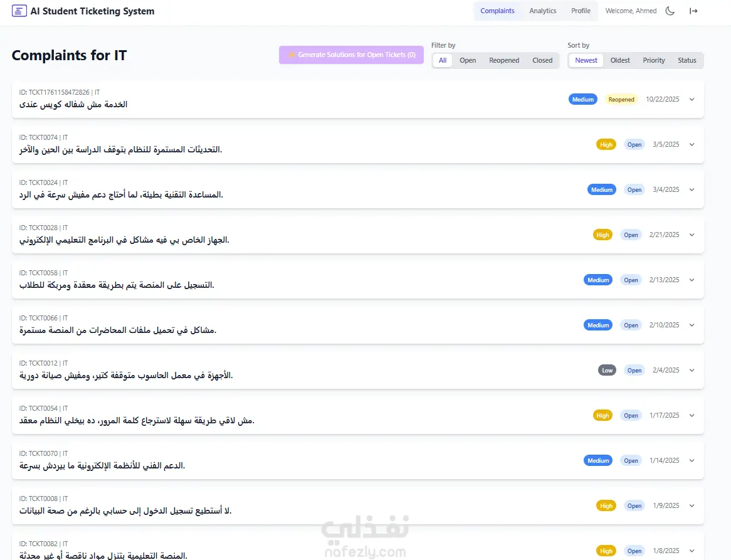The height and width of the screenshot is (560, 731).
Task: Sort the ticket list by Status
Action: tap(687, 60)
